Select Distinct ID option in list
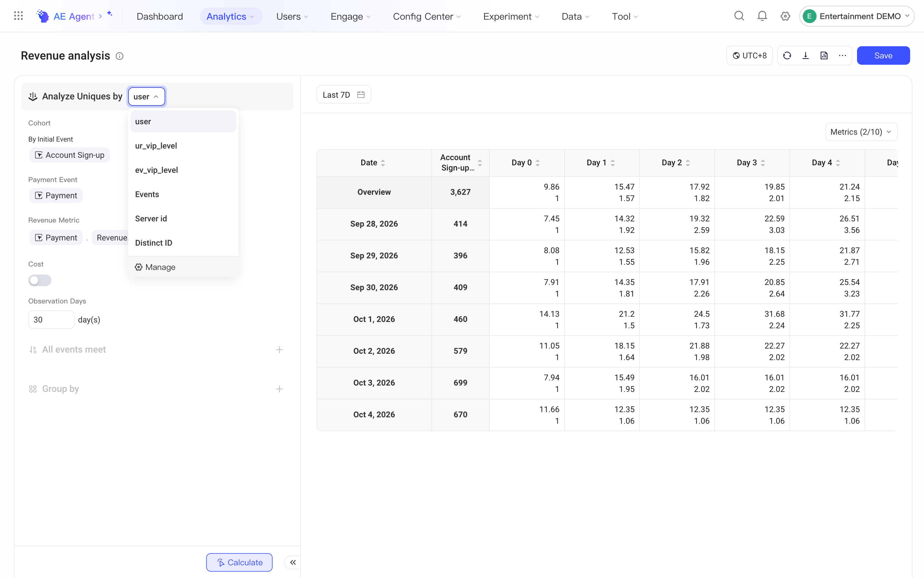This screenshot has height=578, width=924. click(183, 243)
